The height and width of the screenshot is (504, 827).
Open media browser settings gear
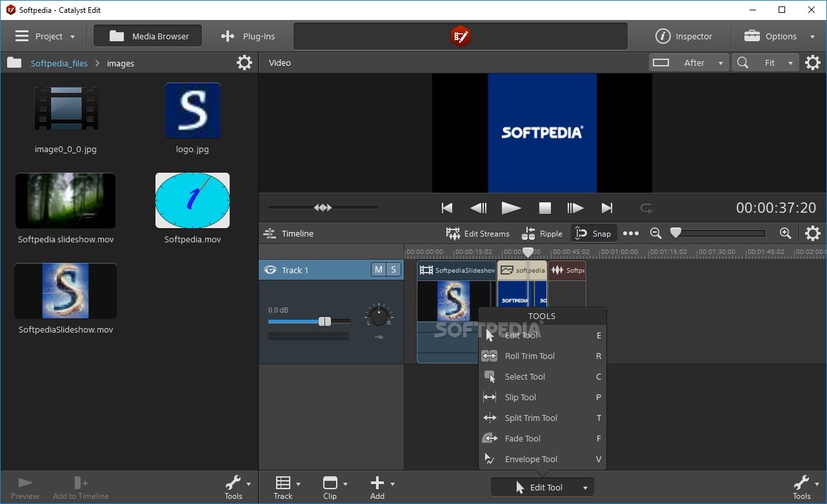click(244, 63)
